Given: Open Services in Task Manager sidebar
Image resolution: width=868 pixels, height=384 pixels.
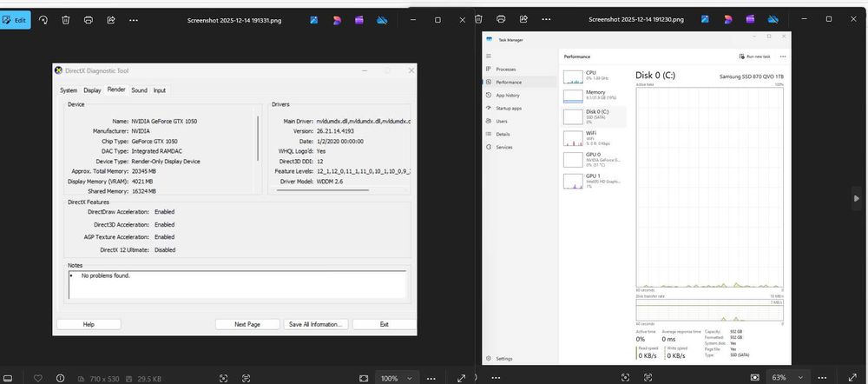Looking at the screenshot, I should [x=520, y=147].
